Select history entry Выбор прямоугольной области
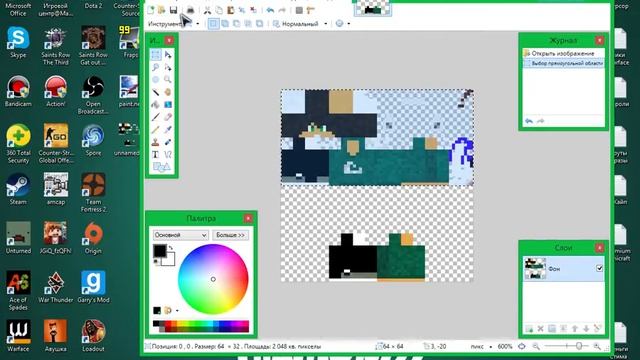640x360 pixels. coord(563,63)
